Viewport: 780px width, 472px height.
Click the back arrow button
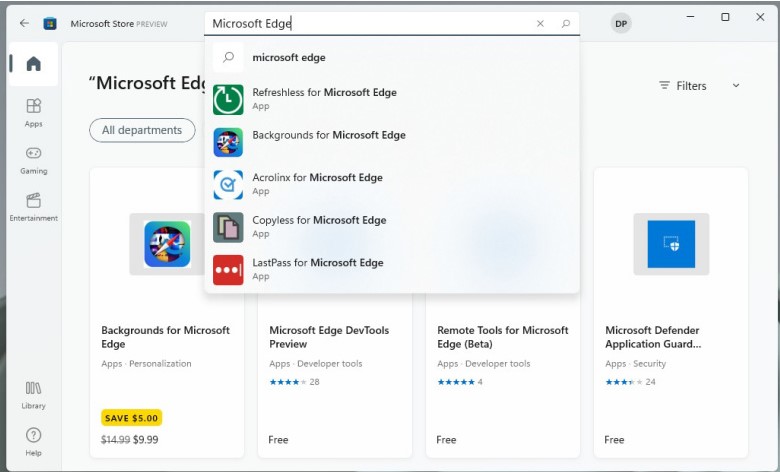click(x=24, y=23)
